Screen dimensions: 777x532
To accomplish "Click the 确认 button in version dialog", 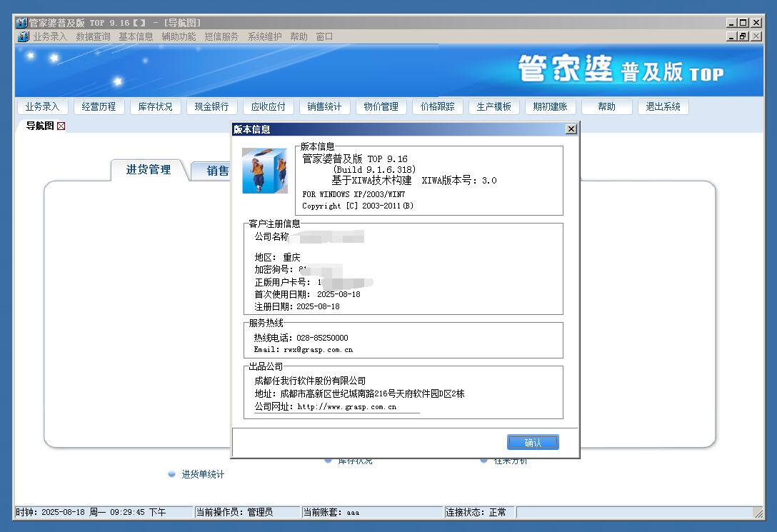I will pos(533,442).
